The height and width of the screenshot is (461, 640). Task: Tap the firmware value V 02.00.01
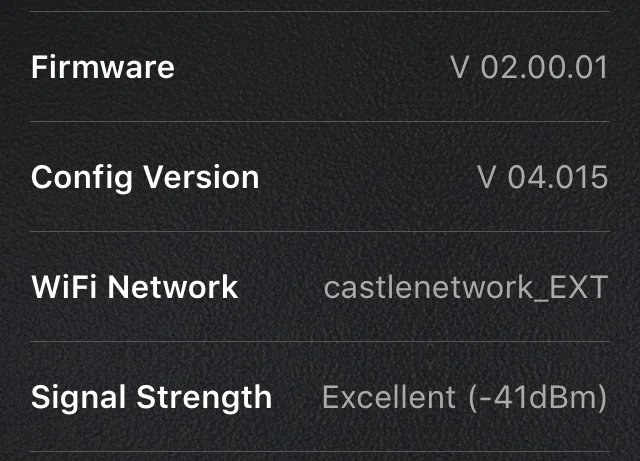pyautogui.click(x=529, y=67)
